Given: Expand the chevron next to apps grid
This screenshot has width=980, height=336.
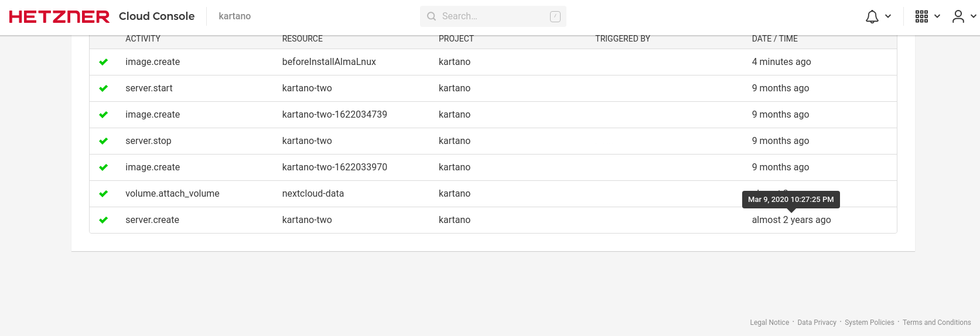Looking at the screenshot, I should pos(937,16).
